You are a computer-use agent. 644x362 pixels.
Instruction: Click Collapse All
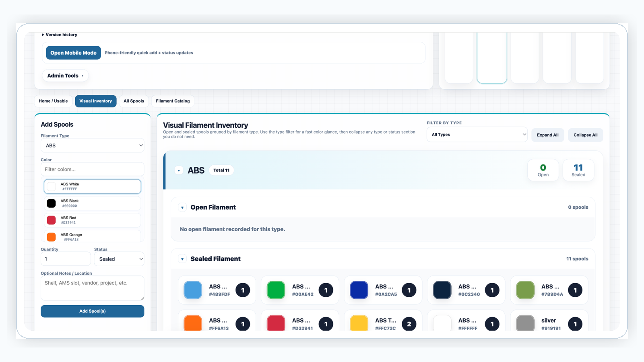pyautogui.click(x=586, y=135)
